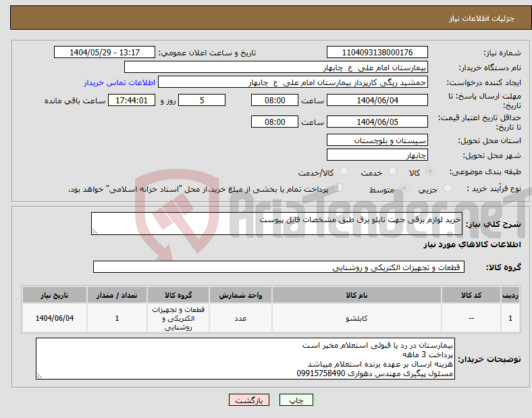This screenshot has width=532, height=418.
Task: Click the نام کالا column header
Action: 356,295
